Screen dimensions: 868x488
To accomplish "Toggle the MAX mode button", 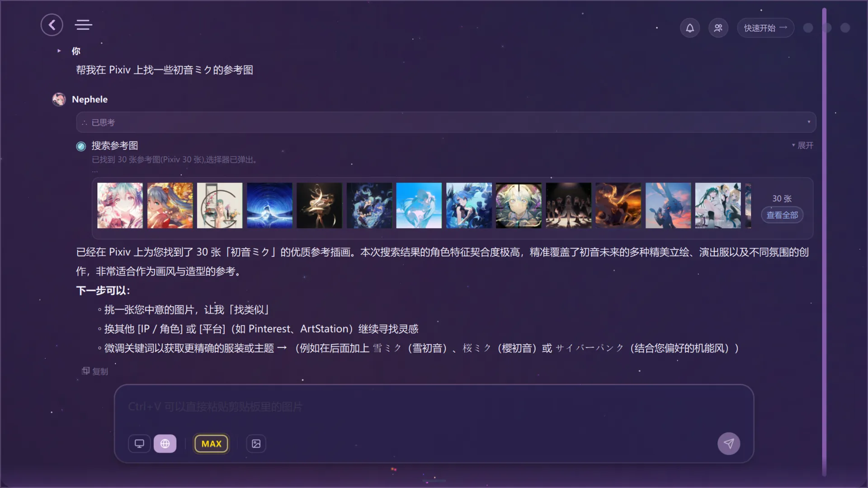I will pyautogui.click(x=211, y=444).
